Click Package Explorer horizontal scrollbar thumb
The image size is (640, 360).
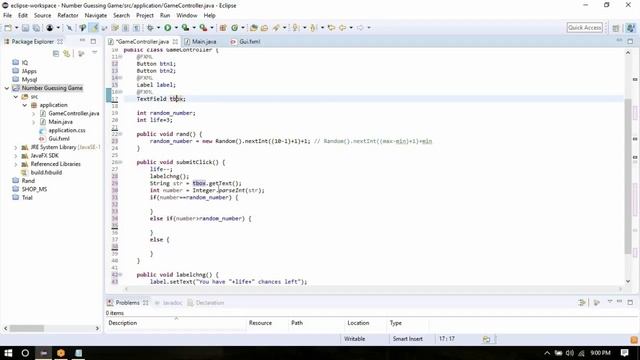27,328
